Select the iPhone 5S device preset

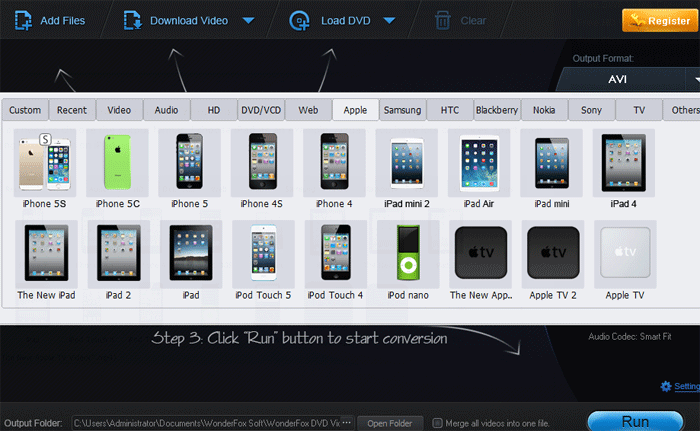click(x=45, y=163)
